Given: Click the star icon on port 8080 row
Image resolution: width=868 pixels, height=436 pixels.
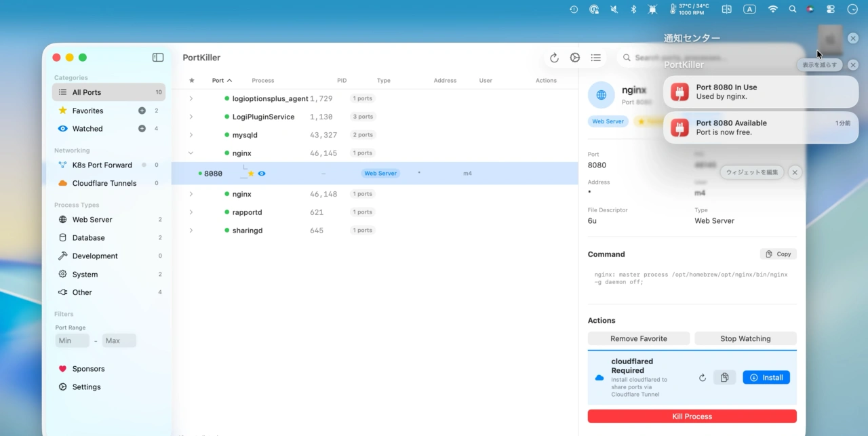Looking at the screenshot, I should (x=251, y=174).
